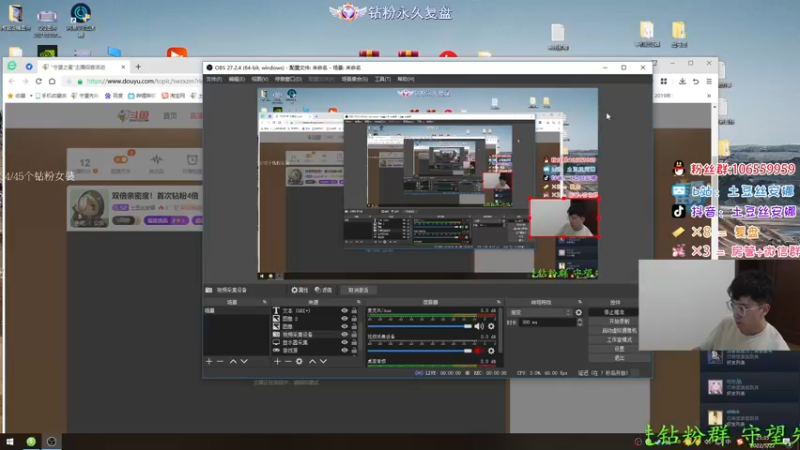Open OBS 视图(V) menu

click(x=260, y=79)
